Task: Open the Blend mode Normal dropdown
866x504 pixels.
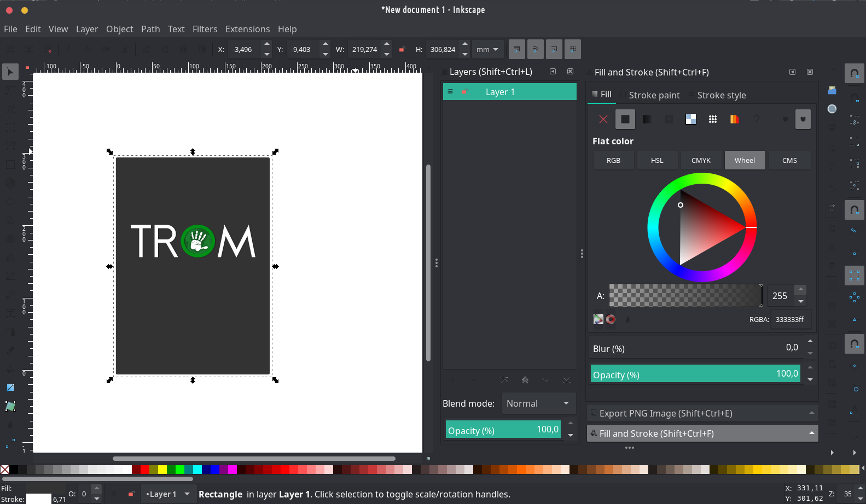Action: tap(538, 403)
